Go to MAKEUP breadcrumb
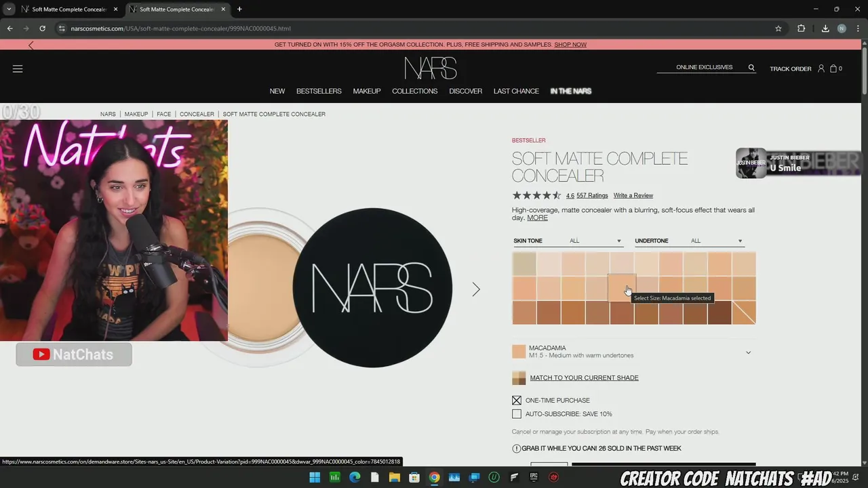 (136, 114)
